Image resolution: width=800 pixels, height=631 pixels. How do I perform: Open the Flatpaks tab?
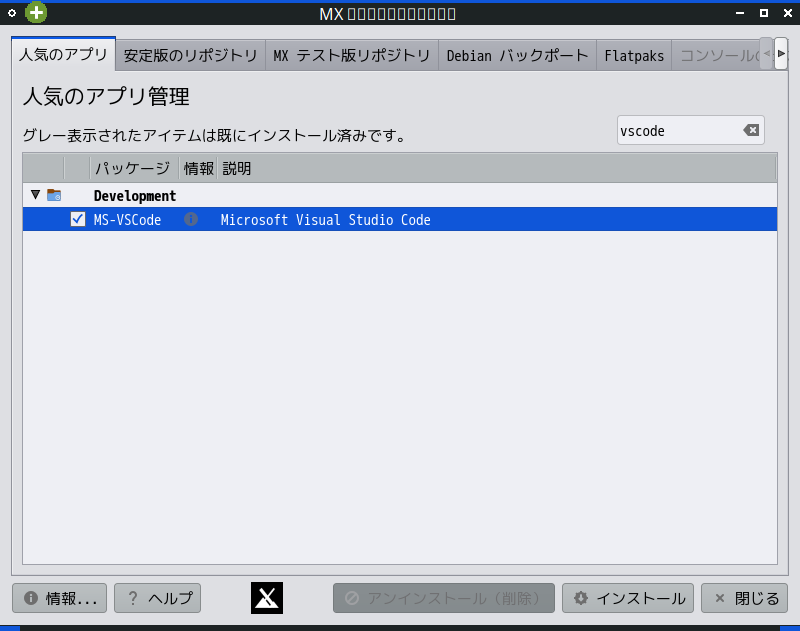634,56
